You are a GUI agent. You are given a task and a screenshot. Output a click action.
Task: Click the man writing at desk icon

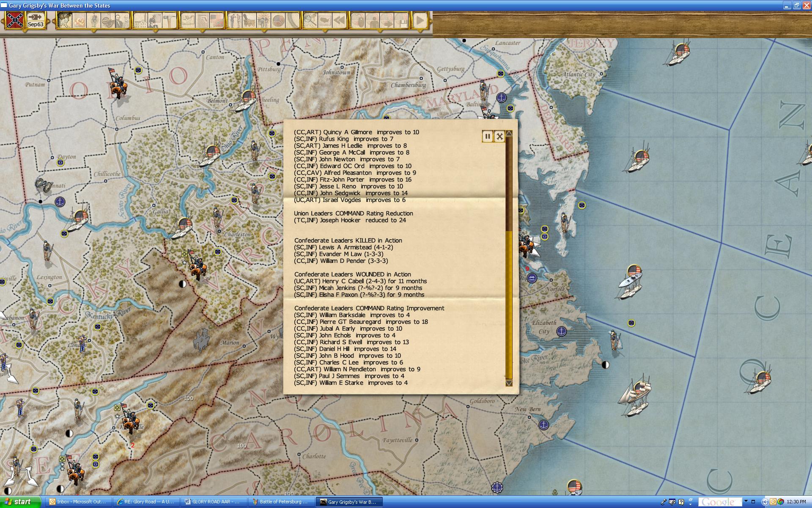pyautogui.click(x=155, y=20)
